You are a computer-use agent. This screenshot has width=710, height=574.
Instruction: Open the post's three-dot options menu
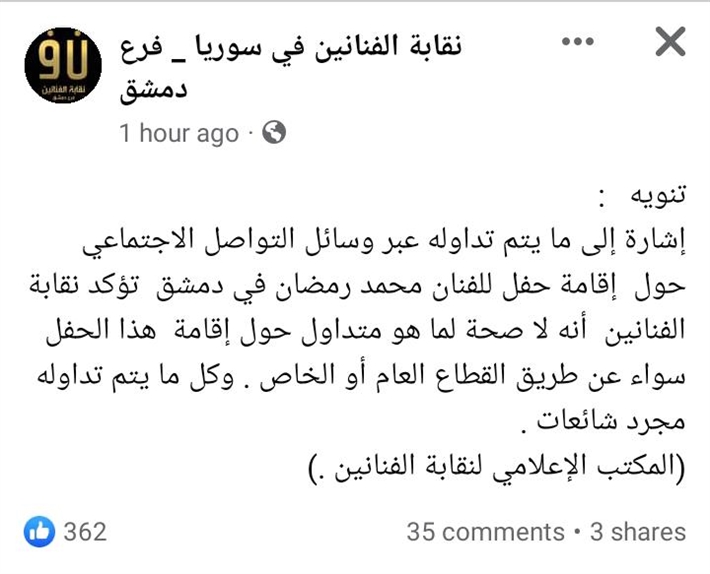click(584, 43)
